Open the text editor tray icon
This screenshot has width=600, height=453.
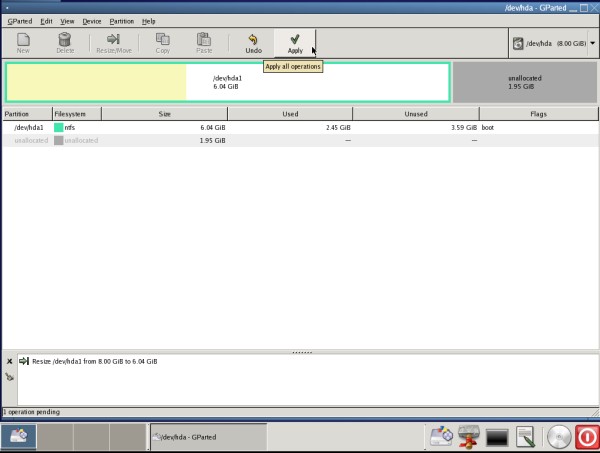pos(525,437)
